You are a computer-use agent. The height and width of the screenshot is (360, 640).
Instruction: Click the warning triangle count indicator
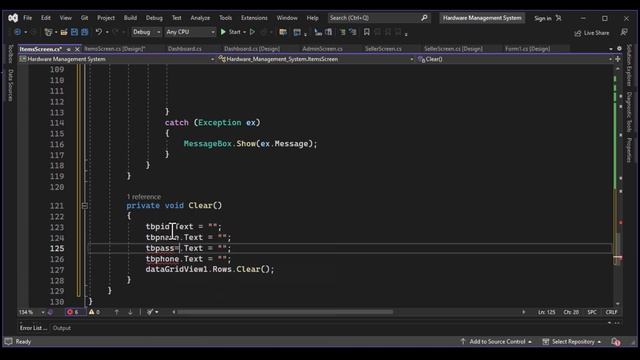point(94,312)
